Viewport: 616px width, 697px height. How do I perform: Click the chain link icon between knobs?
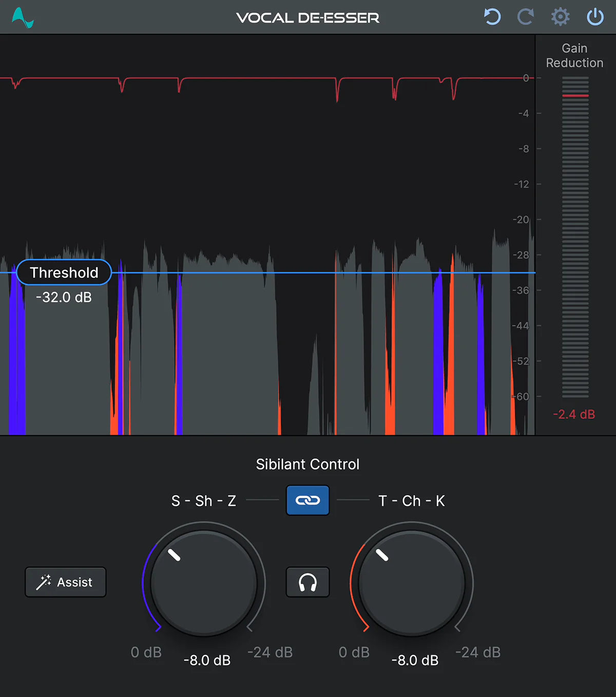tap(307, 500)
